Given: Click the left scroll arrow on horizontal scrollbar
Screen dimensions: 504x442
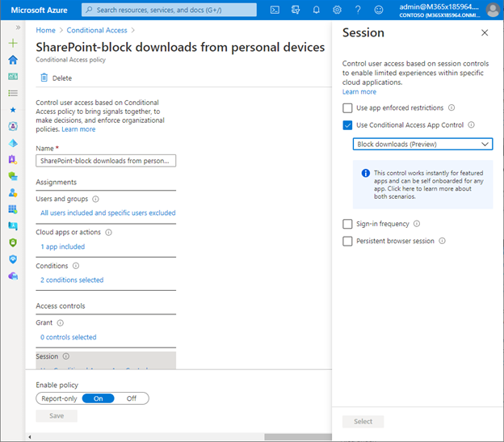Looking at the screenshot, I should click(x=30, y=437).
